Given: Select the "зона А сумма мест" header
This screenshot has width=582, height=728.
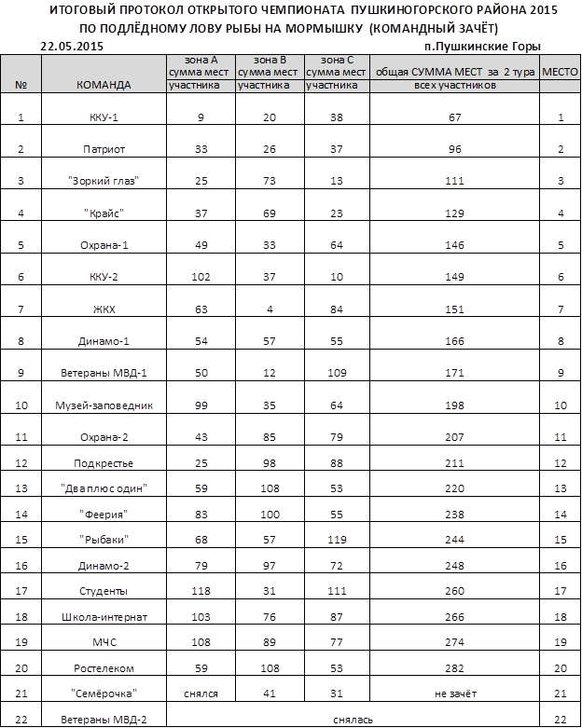Looking at the screenshot, I should pyautogui.click(x=201, y=67).
